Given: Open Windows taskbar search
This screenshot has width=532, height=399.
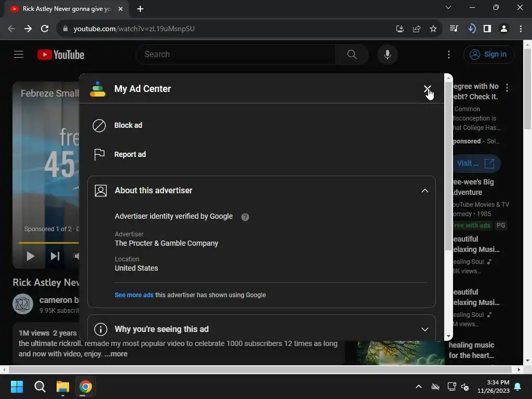Looking at the screenshot, I should pyautogui.click(x=39, y=387).
